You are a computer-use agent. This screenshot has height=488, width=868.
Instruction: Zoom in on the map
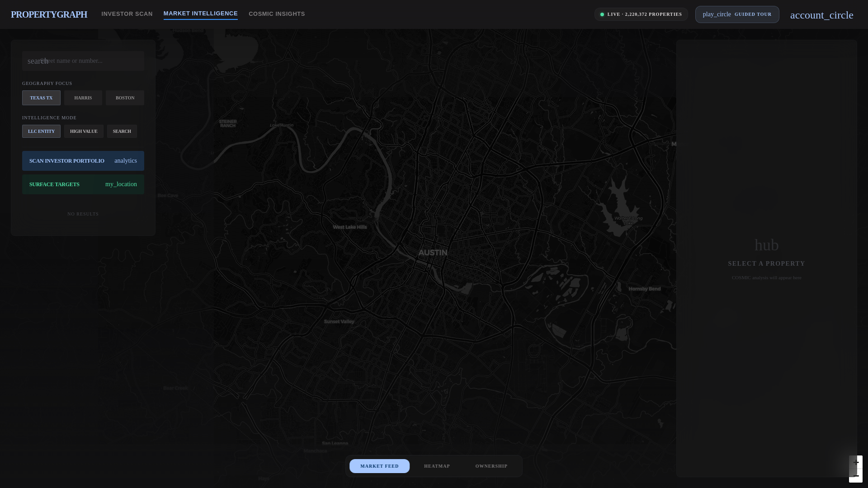856,462
